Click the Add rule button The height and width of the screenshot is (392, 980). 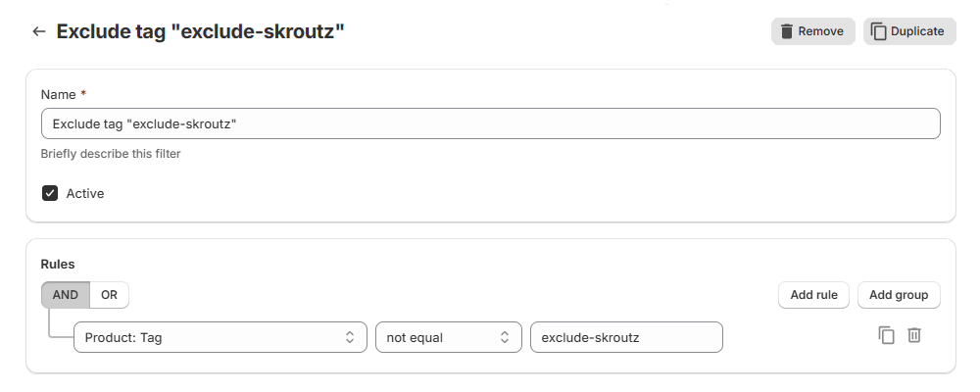tap(813, 295)
